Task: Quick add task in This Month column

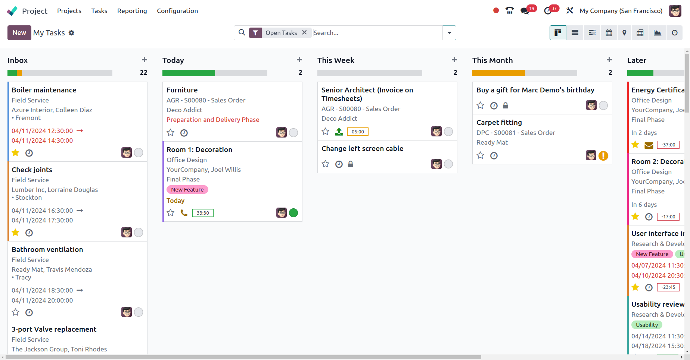Action: pos(609,60)
